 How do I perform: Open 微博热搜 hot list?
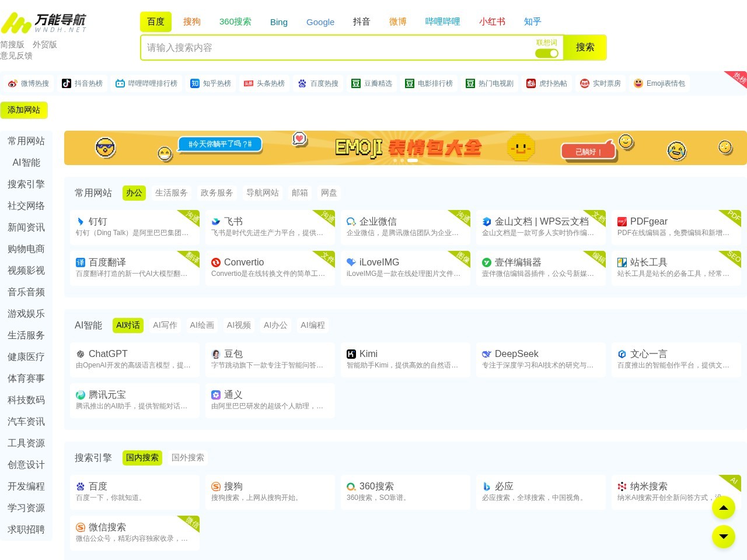(x=29, y=83)
